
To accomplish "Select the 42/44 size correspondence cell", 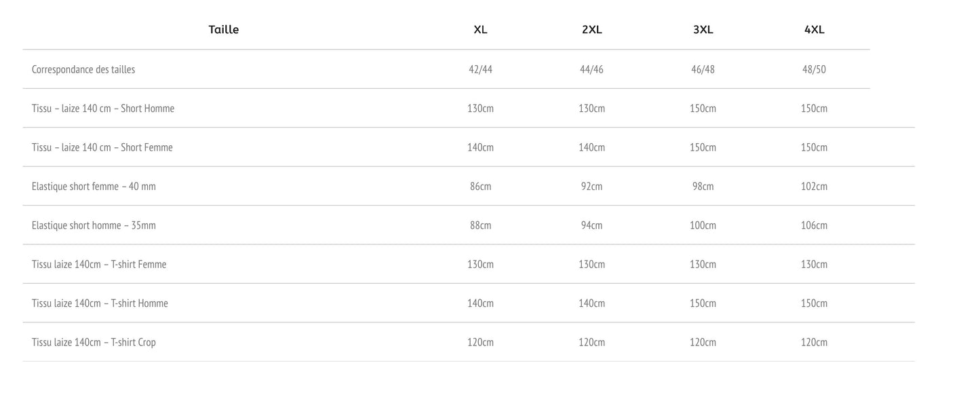I will 480,69.
